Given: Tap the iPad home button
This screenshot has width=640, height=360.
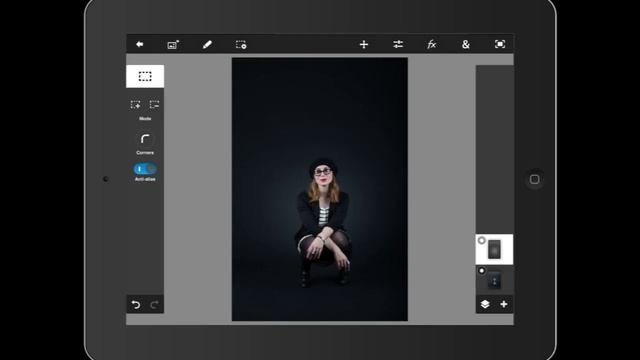Looking at the screenshot, I should [x=535, y=179].
